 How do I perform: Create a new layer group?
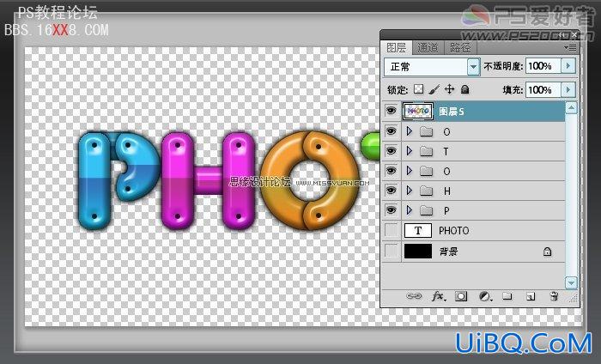507,296
